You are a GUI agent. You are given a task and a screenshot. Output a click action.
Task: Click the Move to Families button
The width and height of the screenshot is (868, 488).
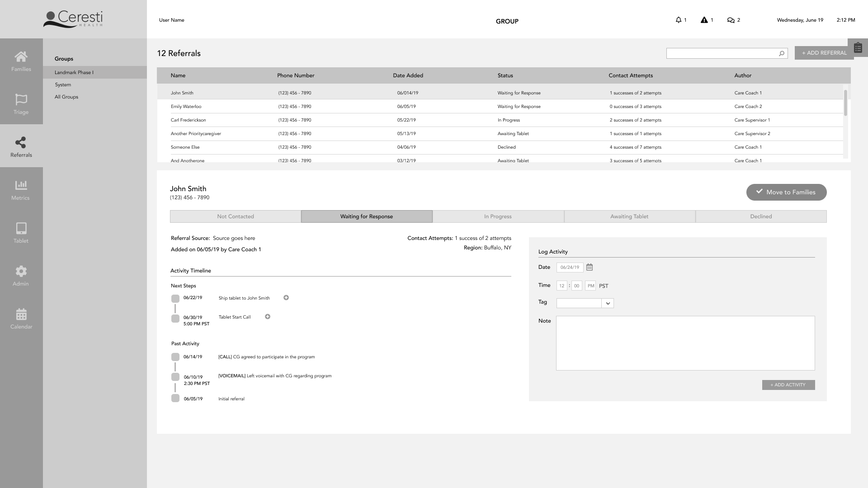tap(786, 192)
